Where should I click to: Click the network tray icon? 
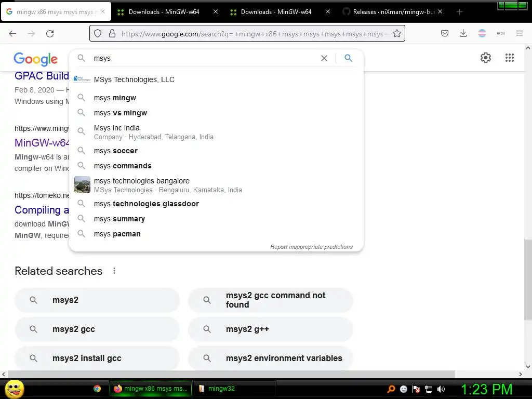(x=429, y=389)
